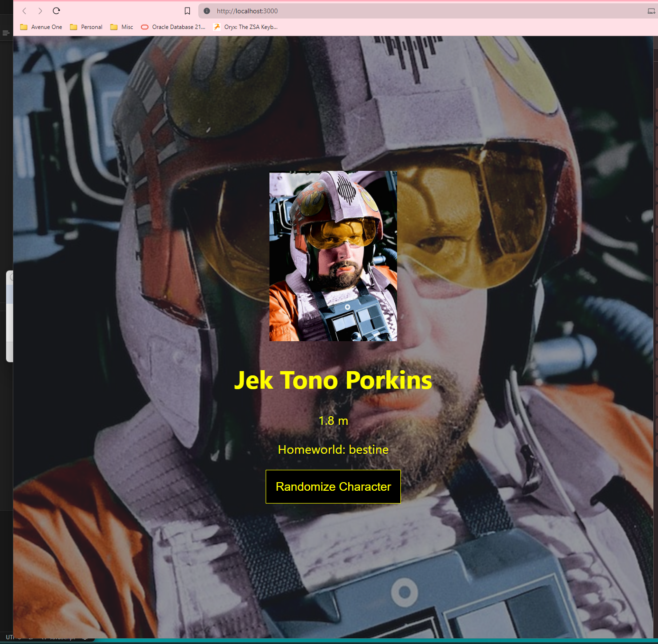658x644 pixels.
Task: Click the cast/device icon in address bar
Action: pyautogui.click(x=651, y=11)
